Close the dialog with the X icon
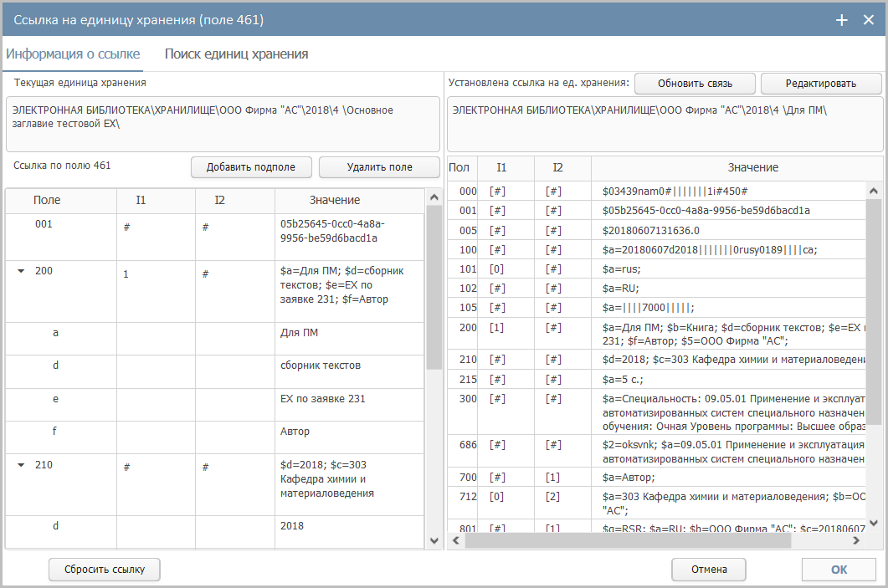 [868, 19]
